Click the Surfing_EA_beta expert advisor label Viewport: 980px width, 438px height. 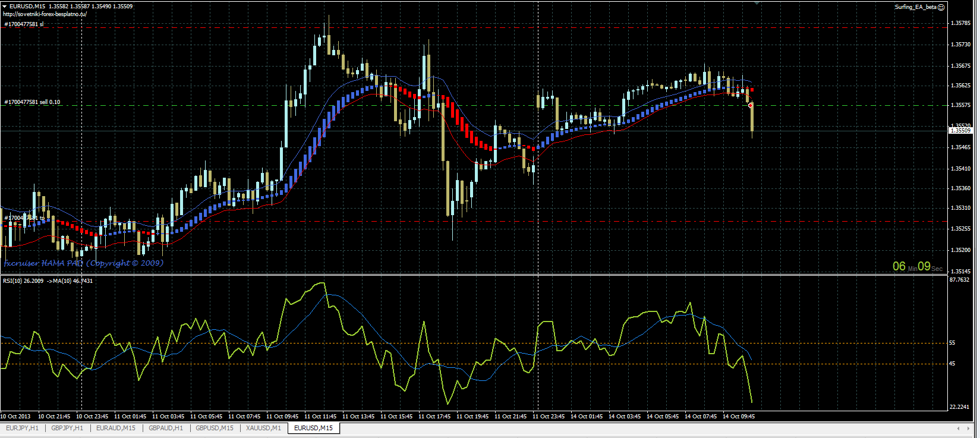tap(915, 7)
